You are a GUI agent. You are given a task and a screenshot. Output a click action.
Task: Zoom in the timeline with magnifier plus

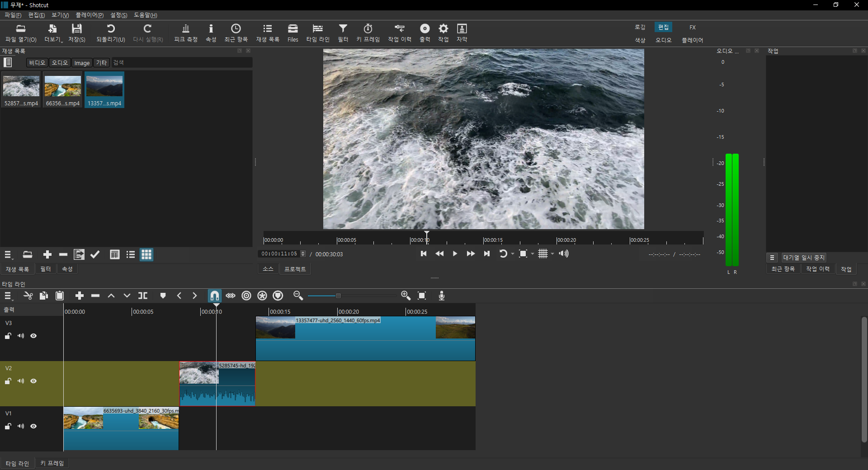[x=406, y=296]
